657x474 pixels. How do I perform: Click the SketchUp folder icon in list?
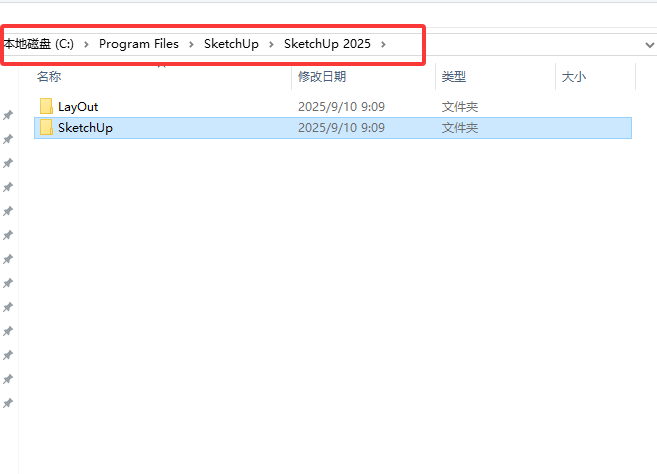click(46, 127)
